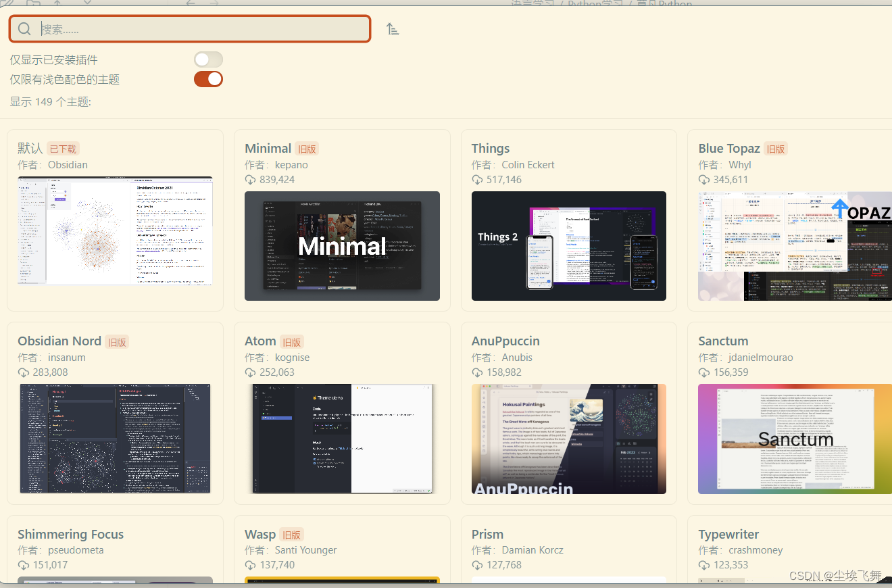
Task: Click download icon beside 123,353
Action: (704, 565)
